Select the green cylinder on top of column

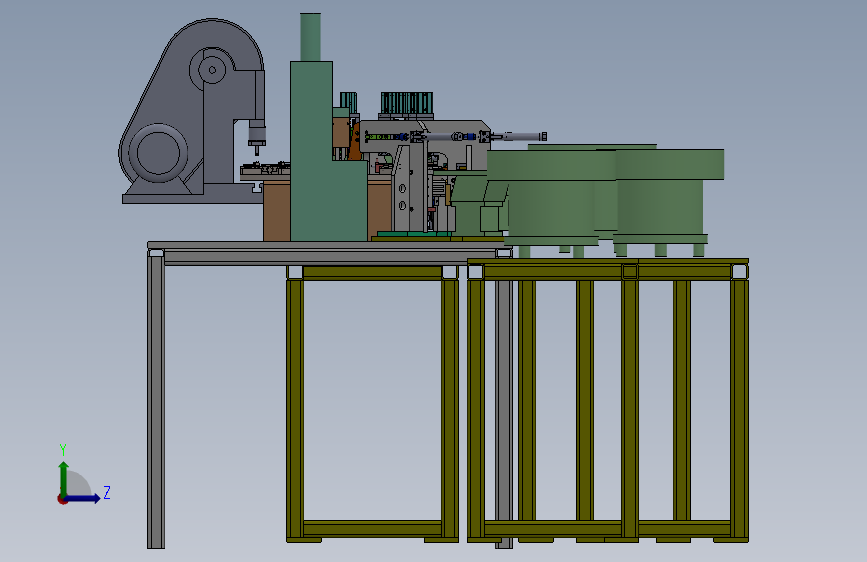pyautogui.click(x=311, y=37)
